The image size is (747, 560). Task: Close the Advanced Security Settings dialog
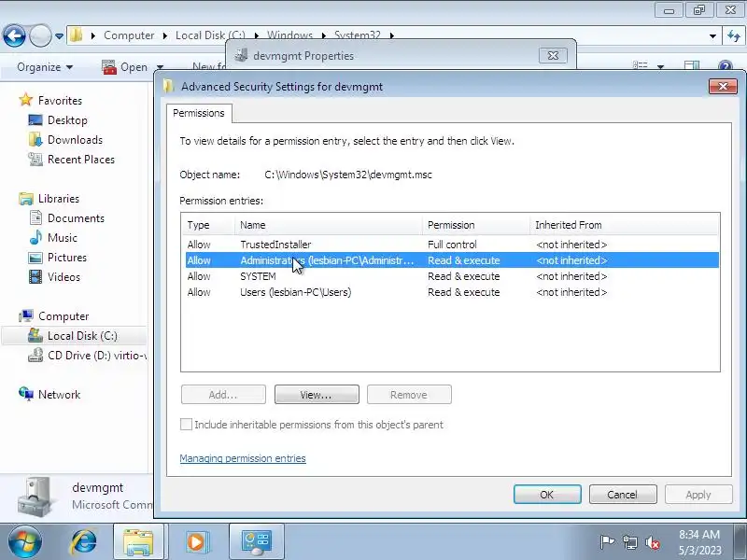[723, 86]
